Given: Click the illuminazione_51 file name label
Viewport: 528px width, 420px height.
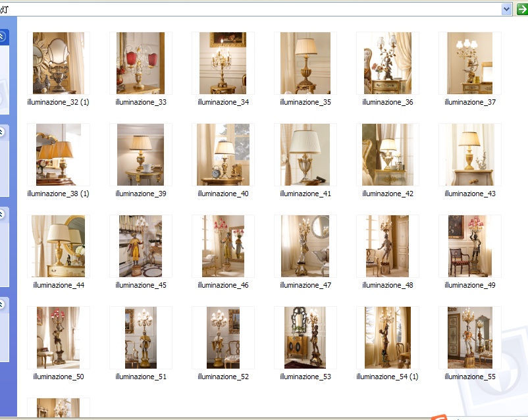Looking at the screenshot, I should tap(141, 377).
